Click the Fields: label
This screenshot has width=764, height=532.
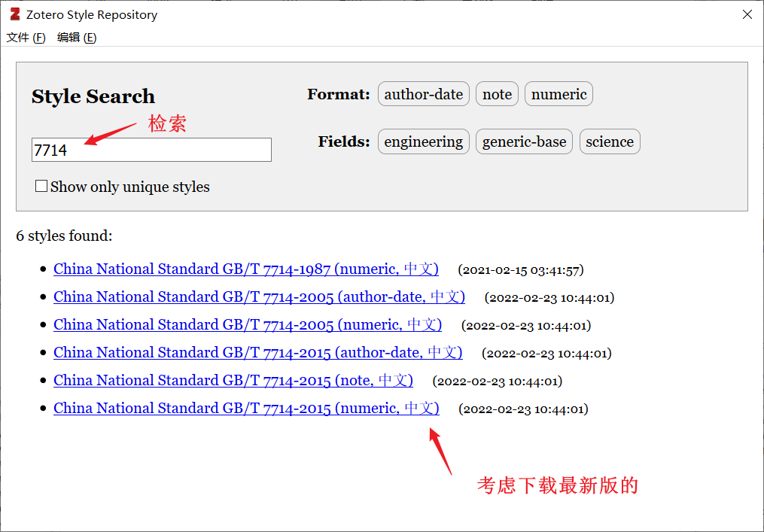click(344, 141)
